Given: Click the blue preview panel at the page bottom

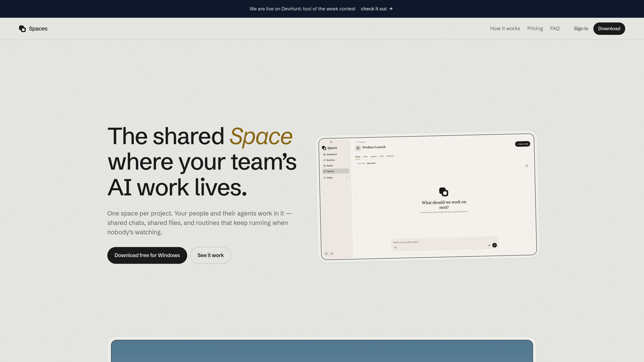Looking at the screenshot, I should tap(322, 351).
